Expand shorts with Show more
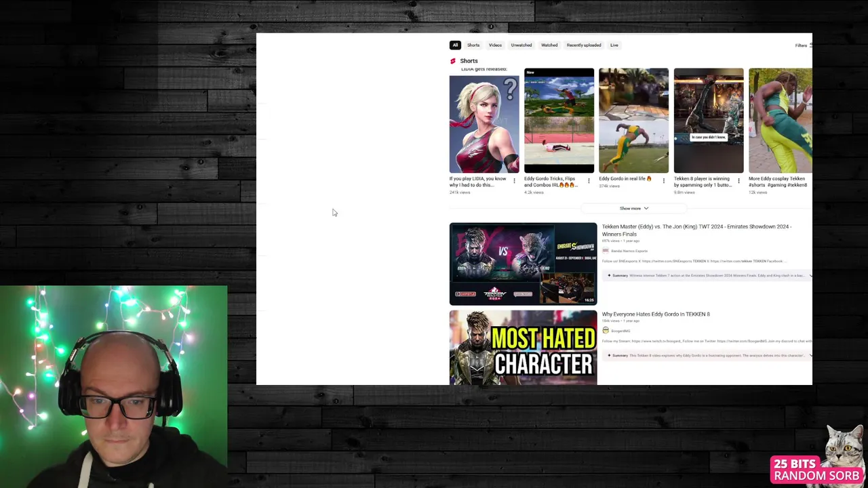Screen dimensions: 868x488 (x=634, y=209)
